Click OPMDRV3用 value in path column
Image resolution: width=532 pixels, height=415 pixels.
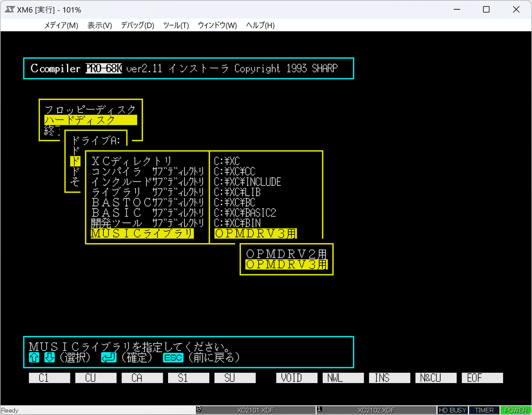(255, 233)
